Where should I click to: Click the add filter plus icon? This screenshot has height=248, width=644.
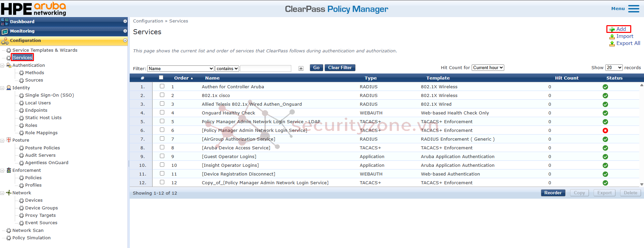(x=301, y=68)
